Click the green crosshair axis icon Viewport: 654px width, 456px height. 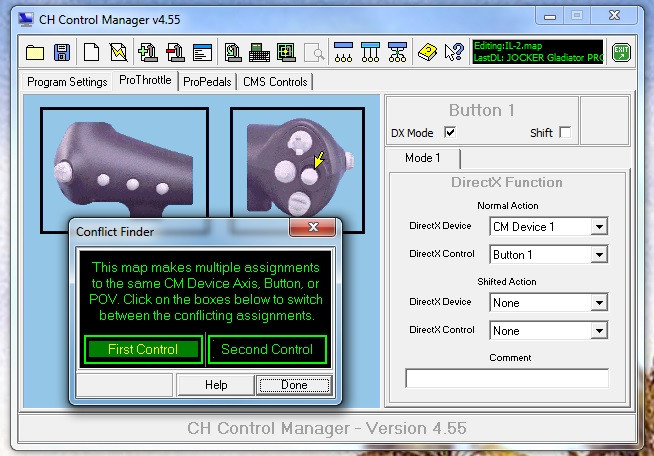286,53
